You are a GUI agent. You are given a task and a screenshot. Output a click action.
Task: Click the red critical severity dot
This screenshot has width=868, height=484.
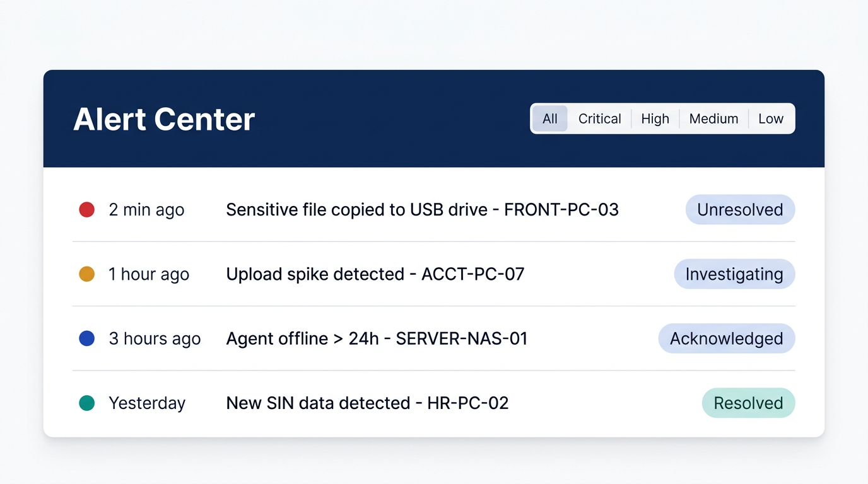(x=86, y=209)
